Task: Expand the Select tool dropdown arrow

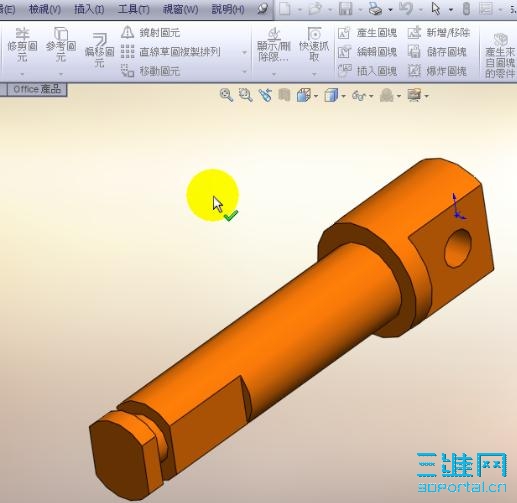Action: click(451, 10)
